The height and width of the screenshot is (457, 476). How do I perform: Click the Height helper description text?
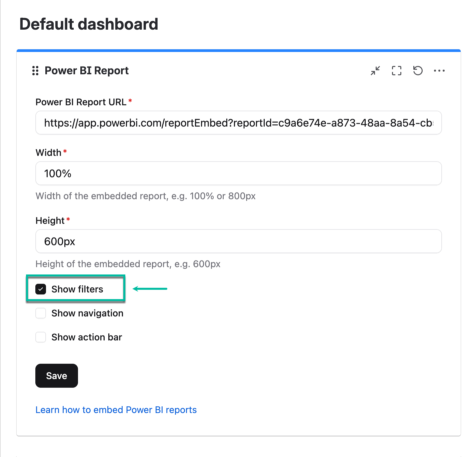[x=128, y=264]
